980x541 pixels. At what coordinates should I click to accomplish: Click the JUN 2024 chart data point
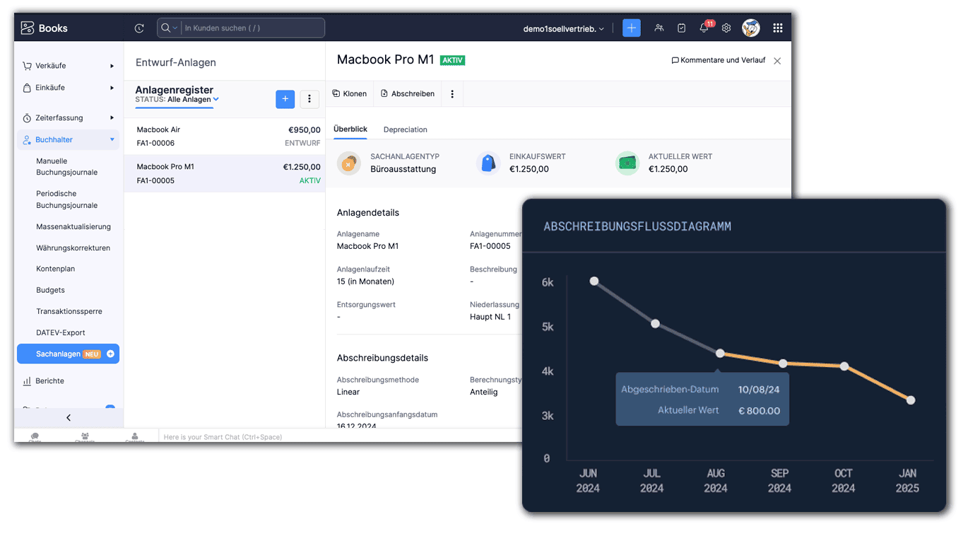[x=594, y=281]
